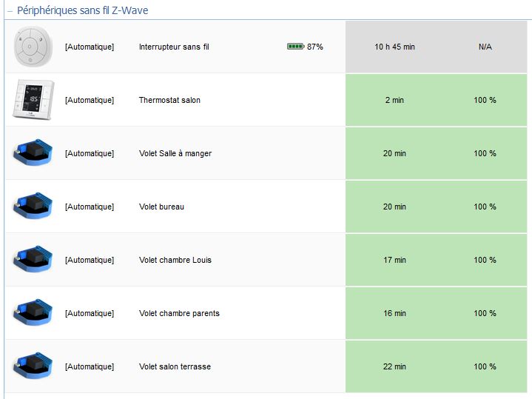The height and width of the screenshot is (399, 532).
Task: Open the Thermostat salon device entry
Action: [169, 100]
